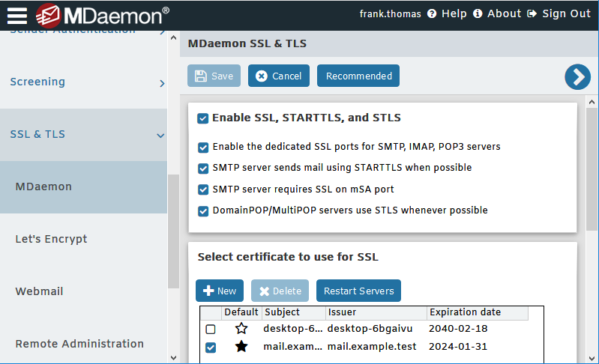
Task: Select the desktop-6bgaivu certificate checkbox
Action: coord(211,330)
